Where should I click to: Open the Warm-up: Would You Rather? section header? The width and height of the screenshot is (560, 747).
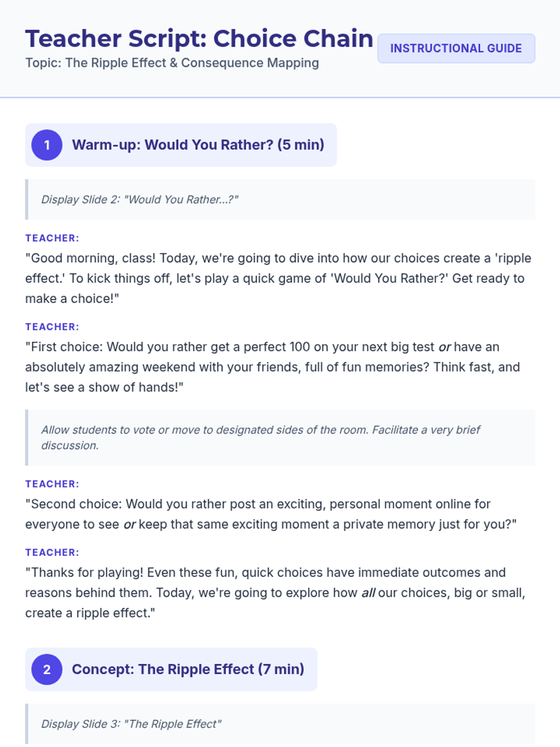point(181,145)
